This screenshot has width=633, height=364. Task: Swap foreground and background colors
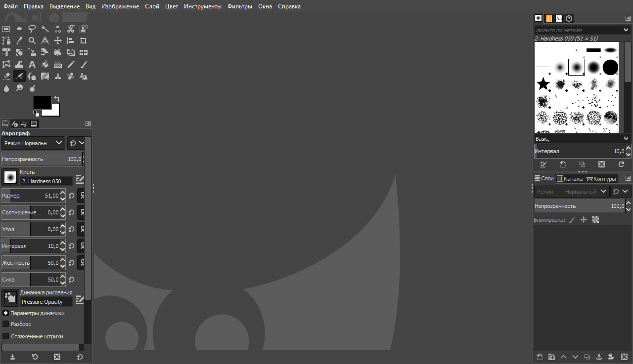coord(56,99)
